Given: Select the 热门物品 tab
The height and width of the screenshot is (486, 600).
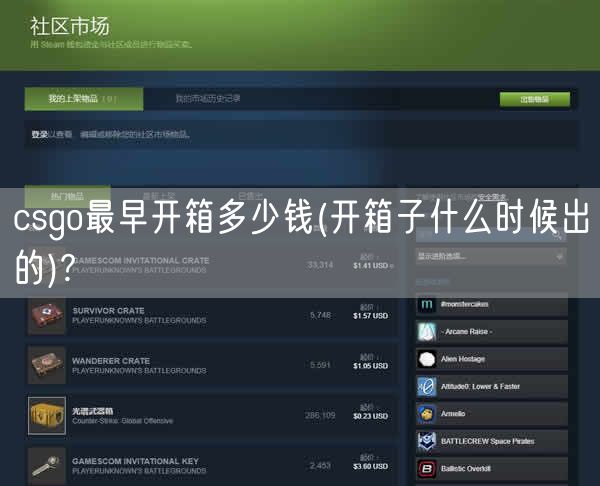Looking at the screenshot, I should [67, 196].
